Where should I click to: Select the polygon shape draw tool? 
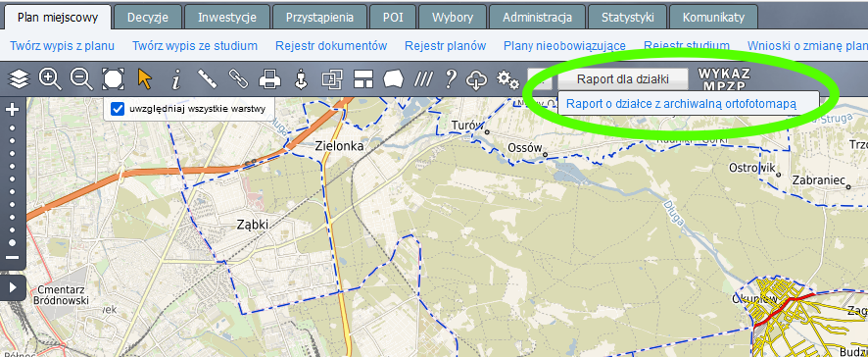tap(394, 79)
